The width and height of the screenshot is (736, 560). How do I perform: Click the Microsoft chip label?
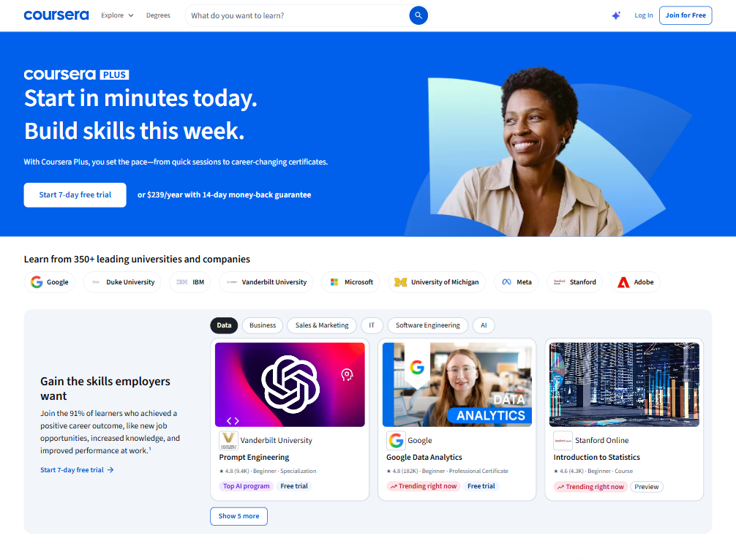coord(358,282)
